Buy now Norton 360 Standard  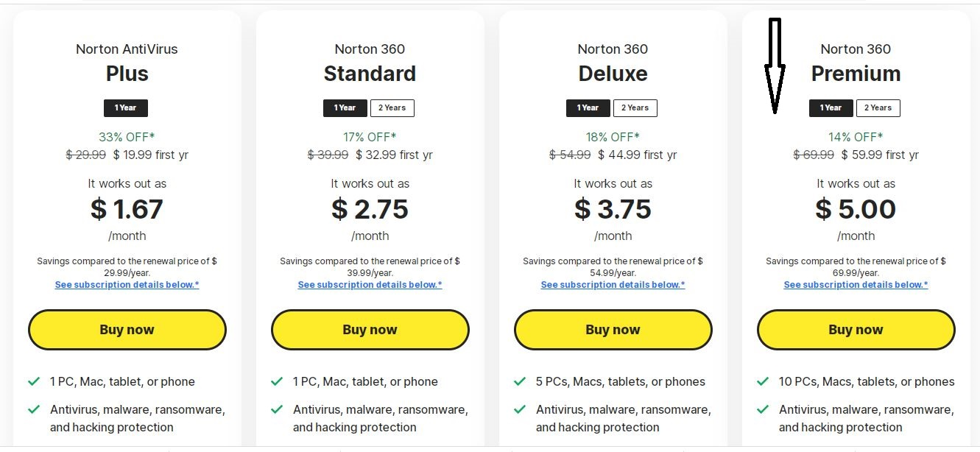(x=370, y=330)
